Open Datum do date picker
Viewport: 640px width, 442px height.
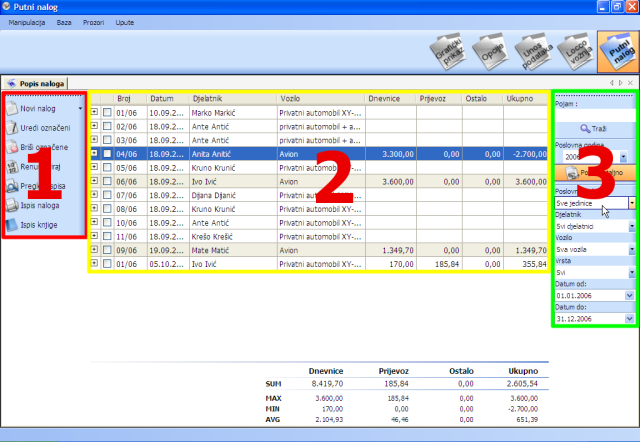click(x=629, y=319)
